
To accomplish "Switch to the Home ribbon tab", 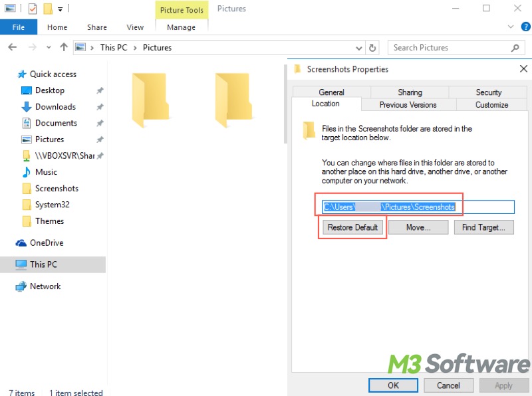I will click(x=57, y=27).
